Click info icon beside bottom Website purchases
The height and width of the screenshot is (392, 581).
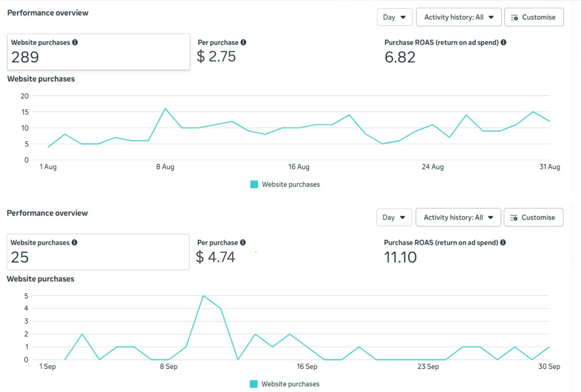(74, 242)
